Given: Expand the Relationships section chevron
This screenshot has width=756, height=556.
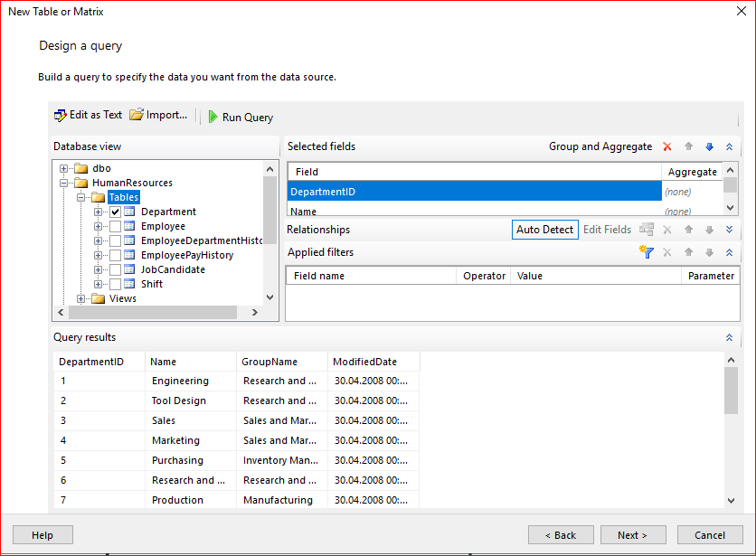Looking at the screenshot, I should (x=729, y=230).
